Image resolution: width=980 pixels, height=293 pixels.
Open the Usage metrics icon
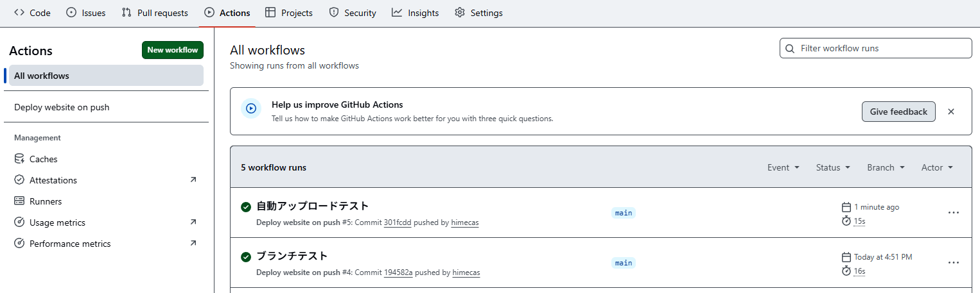(19, 222)
